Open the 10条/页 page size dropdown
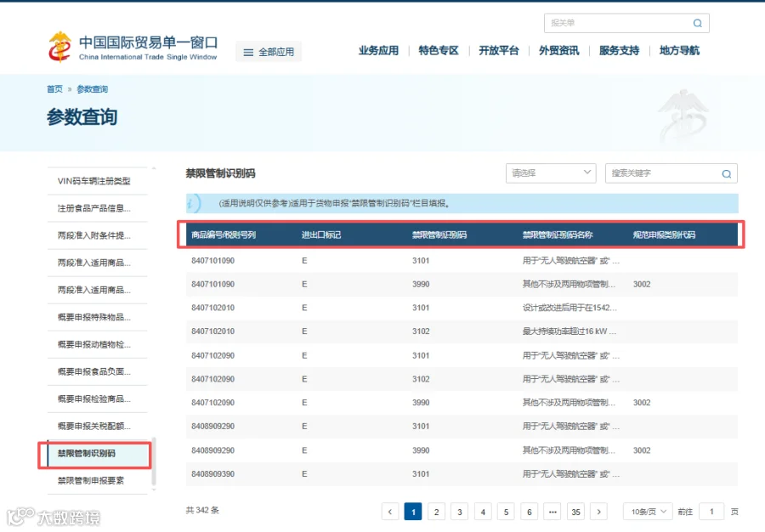 [648, 512]
